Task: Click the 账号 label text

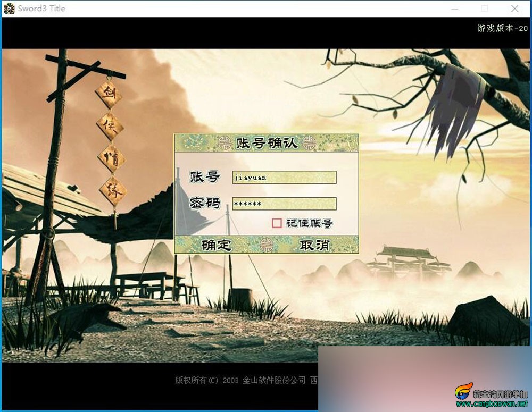Action: [205, 176]
